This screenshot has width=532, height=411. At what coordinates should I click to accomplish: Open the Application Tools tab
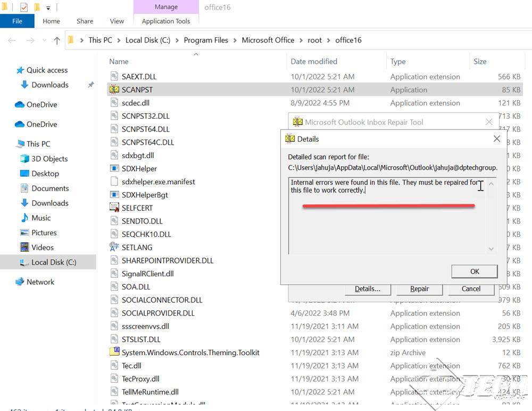click(x=165, y=21)
